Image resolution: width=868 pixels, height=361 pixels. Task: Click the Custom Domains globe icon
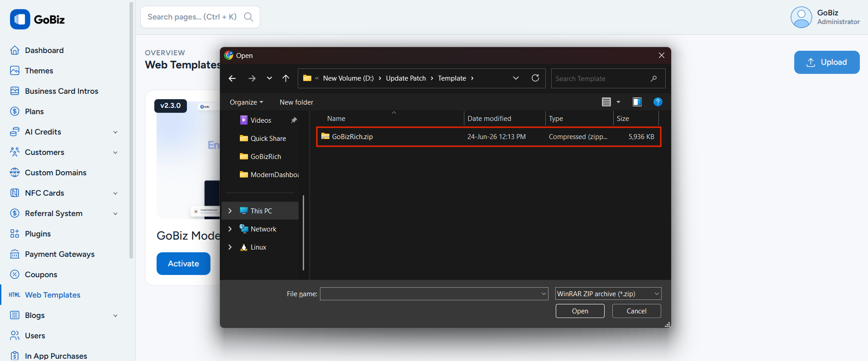pyautogui.click(x=15, y=173)
